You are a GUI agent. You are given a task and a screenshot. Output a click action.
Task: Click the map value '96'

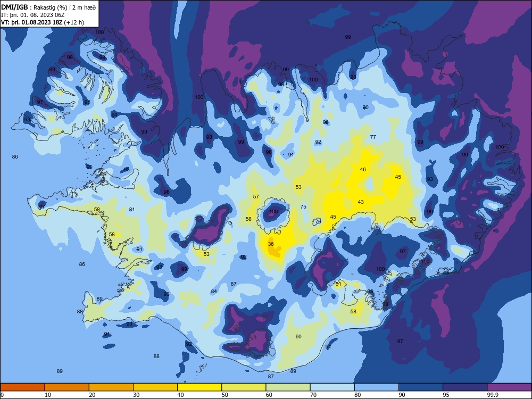tap(326, 122)
